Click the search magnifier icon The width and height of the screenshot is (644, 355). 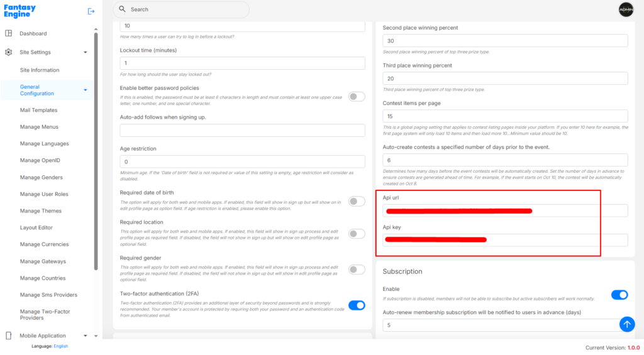pos(122,9)
